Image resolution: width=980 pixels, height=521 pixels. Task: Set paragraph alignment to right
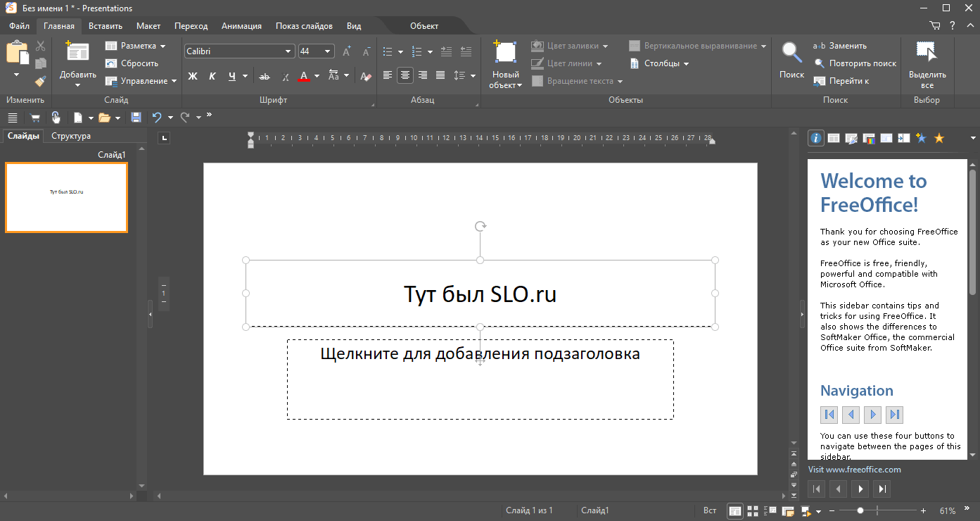pos(423,75)
